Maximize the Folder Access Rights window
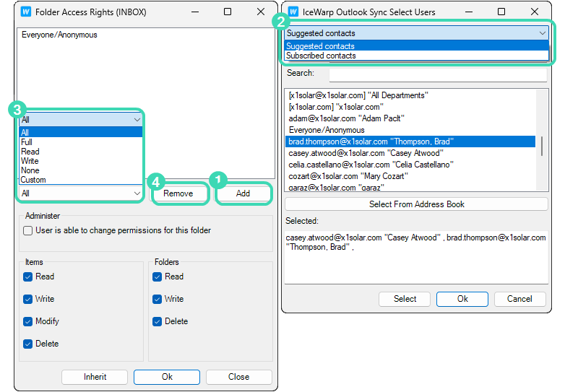The width and height of the screenshot is (565, 392). tap(228, 12)
